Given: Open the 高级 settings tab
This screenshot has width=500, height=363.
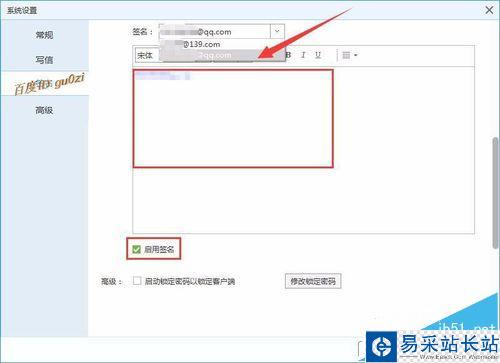Looking at the screenshot, I should coord(44,110).
